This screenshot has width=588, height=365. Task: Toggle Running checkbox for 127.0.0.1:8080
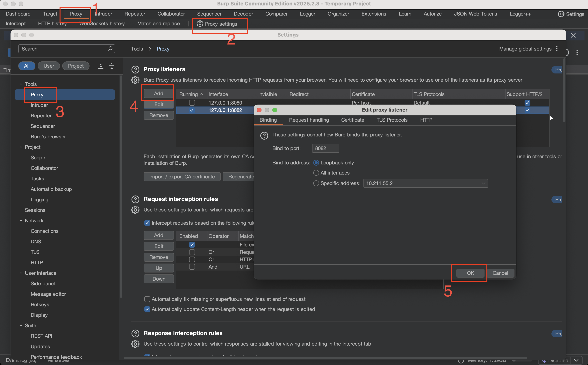click(192, 103)
